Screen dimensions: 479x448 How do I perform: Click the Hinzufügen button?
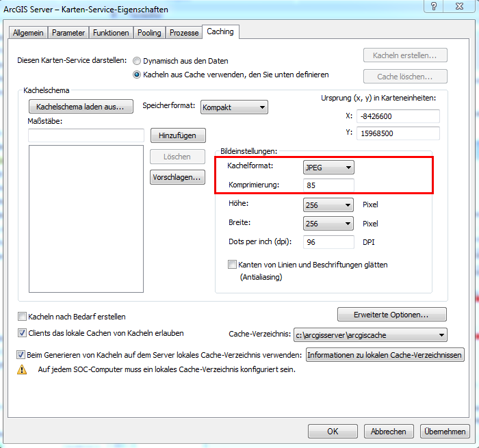tap(178, 135)
